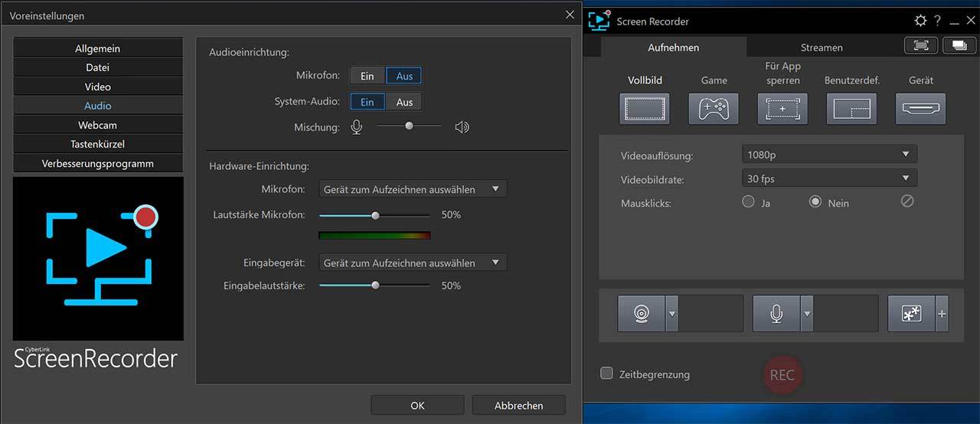Image resolution: width=980 pixels, height=424 pixels.
Task: Turn Mikrofon Aus
Action: coord(404,76)
